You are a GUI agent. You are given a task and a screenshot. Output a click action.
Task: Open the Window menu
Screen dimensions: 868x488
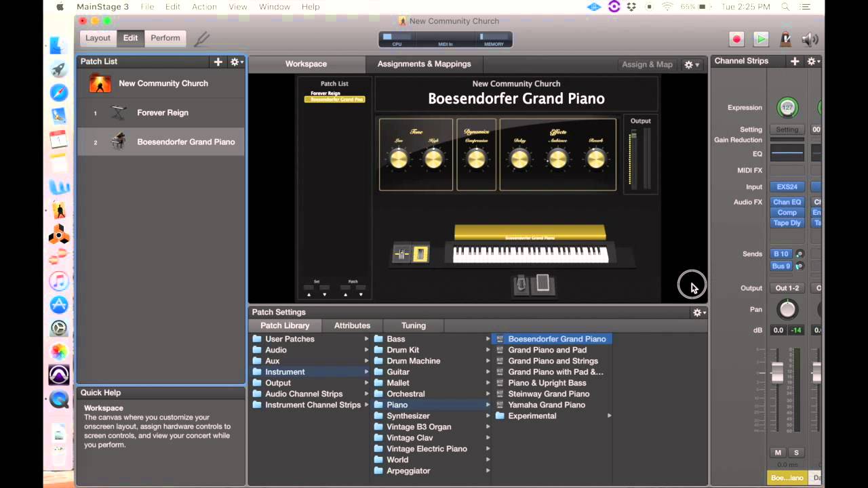coord(275,7)
